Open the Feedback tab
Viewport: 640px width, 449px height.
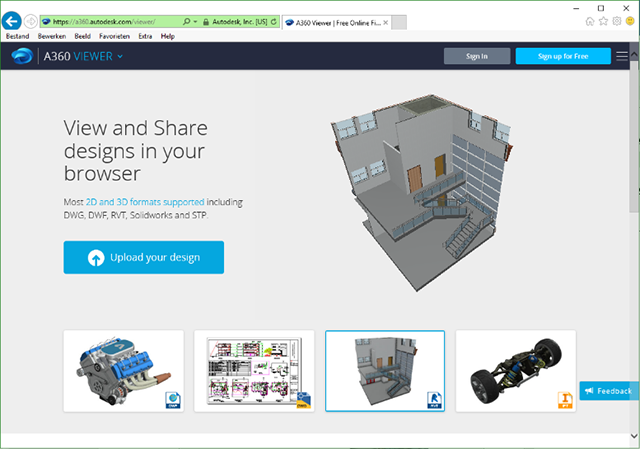coord(609,391)
